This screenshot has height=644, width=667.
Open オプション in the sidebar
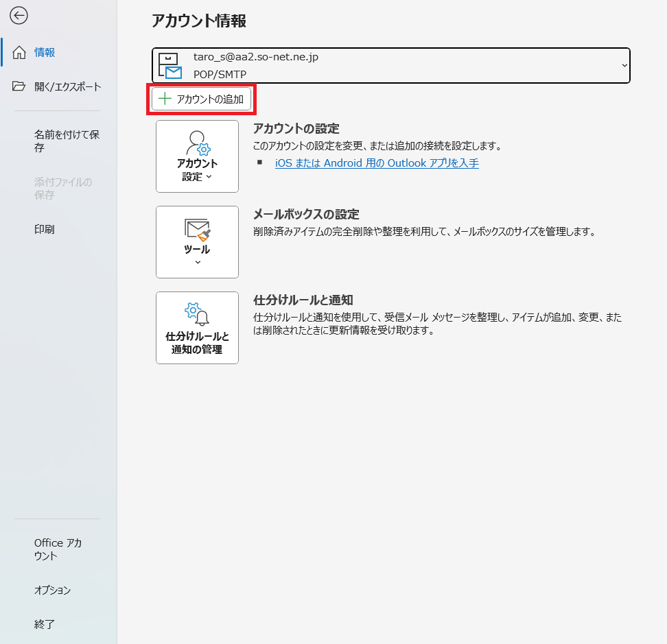[x=52, y=590]
